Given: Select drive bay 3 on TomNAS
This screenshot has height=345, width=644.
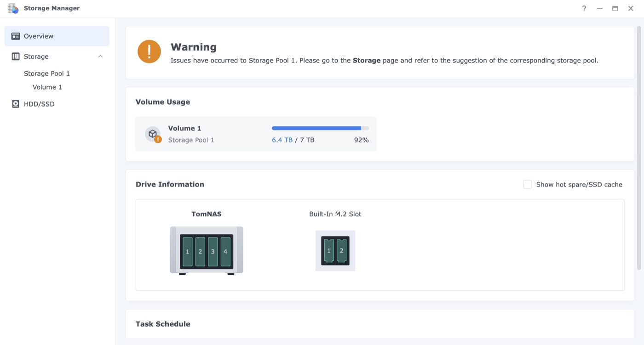Looking at the screenshot, I should (x=213, y=251).
